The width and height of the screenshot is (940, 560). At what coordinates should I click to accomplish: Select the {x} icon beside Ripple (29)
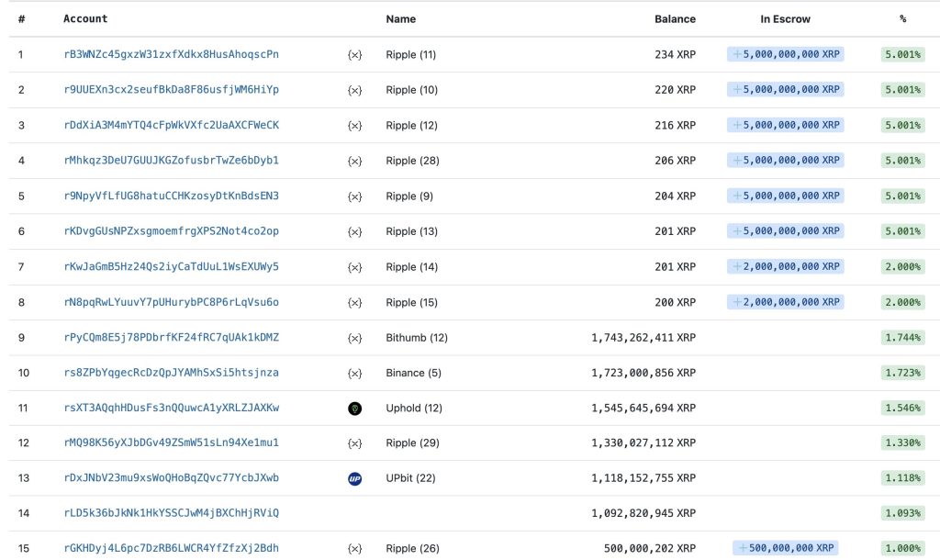[x=355, y=443]
